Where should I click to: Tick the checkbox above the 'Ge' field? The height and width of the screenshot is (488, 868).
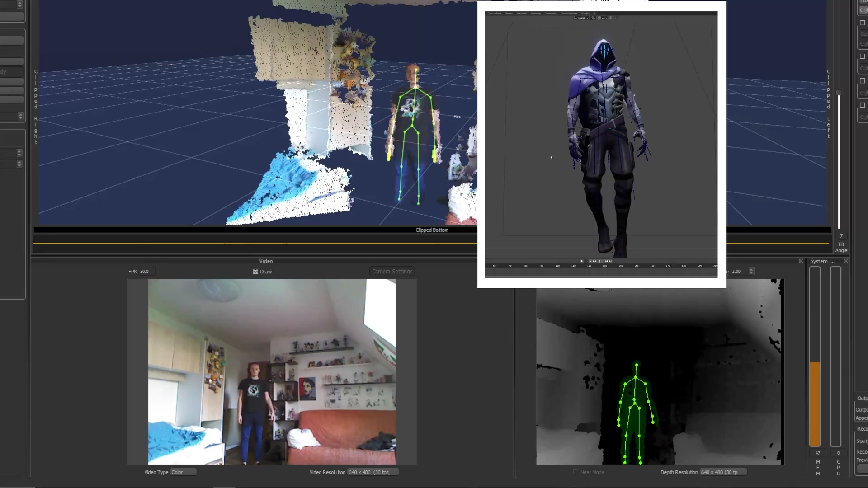click(862, 23)
